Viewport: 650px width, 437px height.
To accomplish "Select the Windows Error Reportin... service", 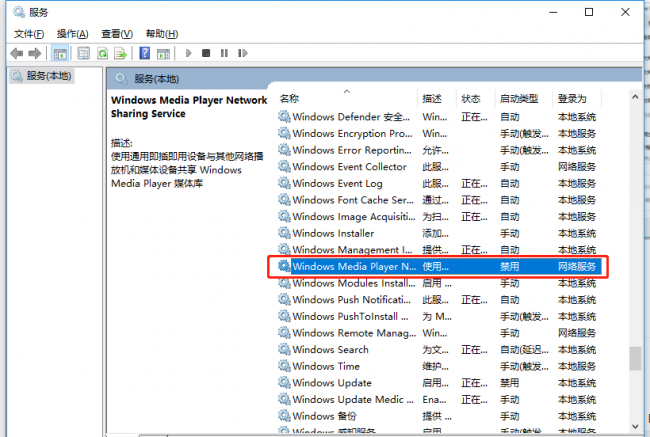I will click(x=439, y=150).
